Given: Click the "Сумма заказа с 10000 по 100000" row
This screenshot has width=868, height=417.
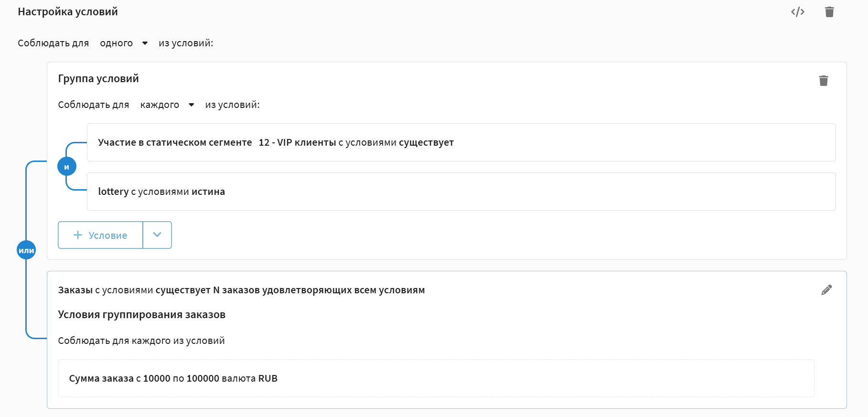Looking at the screenshot, I should [x=436, y=378].
